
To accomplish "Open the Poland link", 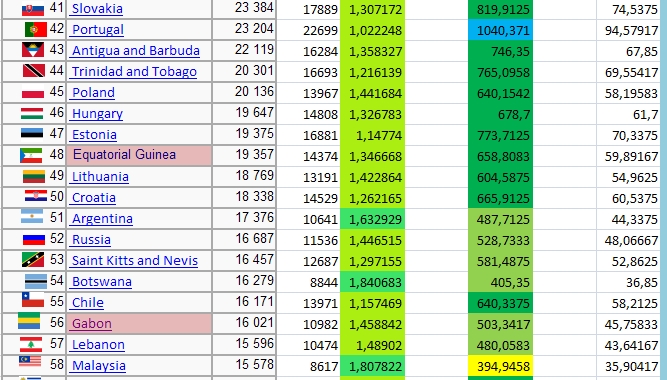I will click(x=93, y=93).
